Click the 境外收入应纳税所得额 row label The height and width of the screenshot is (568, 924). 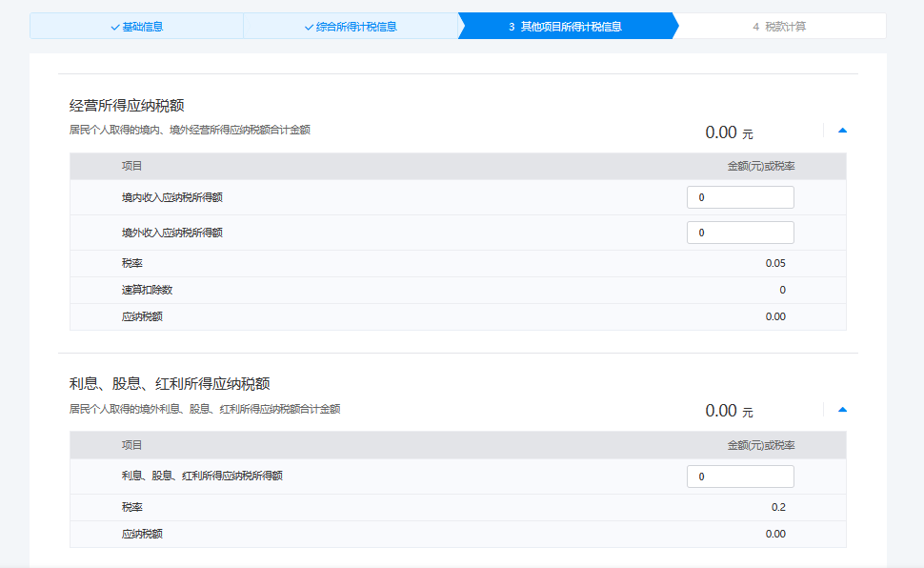172,233
